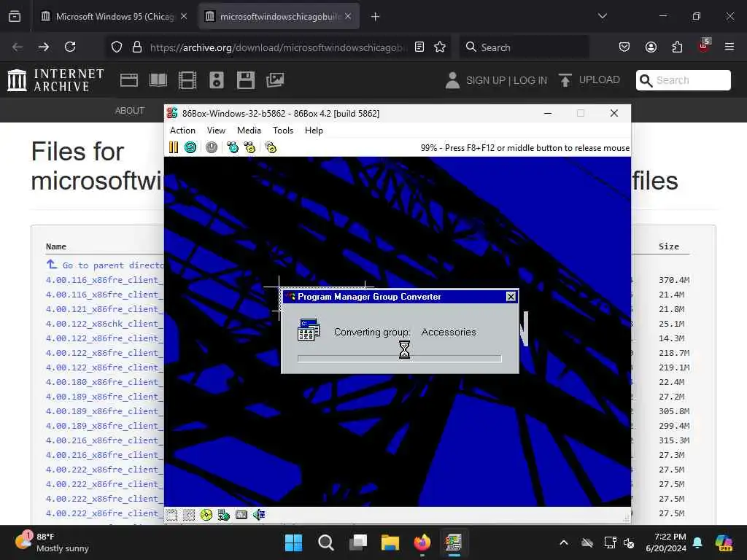The image size is (747, 560).
Task: Click the computer-with-globe status bar icon
Action: (223, 515)
